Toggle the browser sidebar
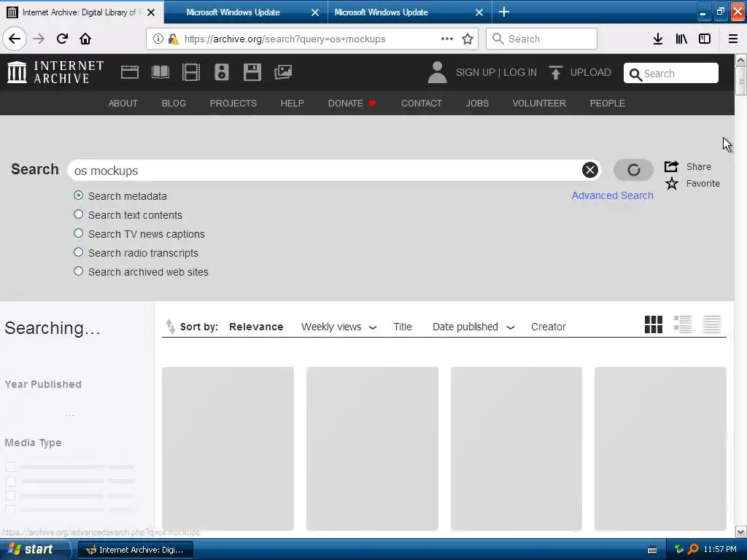This screenshot has width=747, height=560. pyautogui.click(x=705, y=39)
